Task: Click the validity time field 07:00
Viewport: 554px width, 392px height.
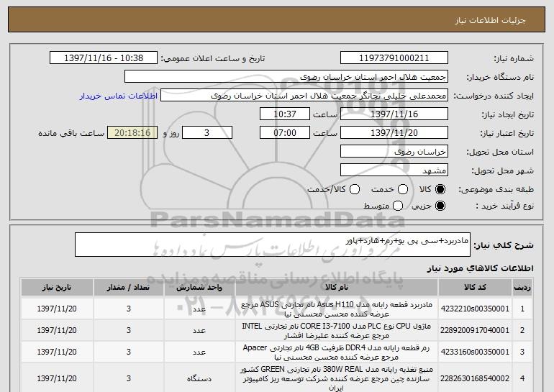Action: tap(285, 133)
